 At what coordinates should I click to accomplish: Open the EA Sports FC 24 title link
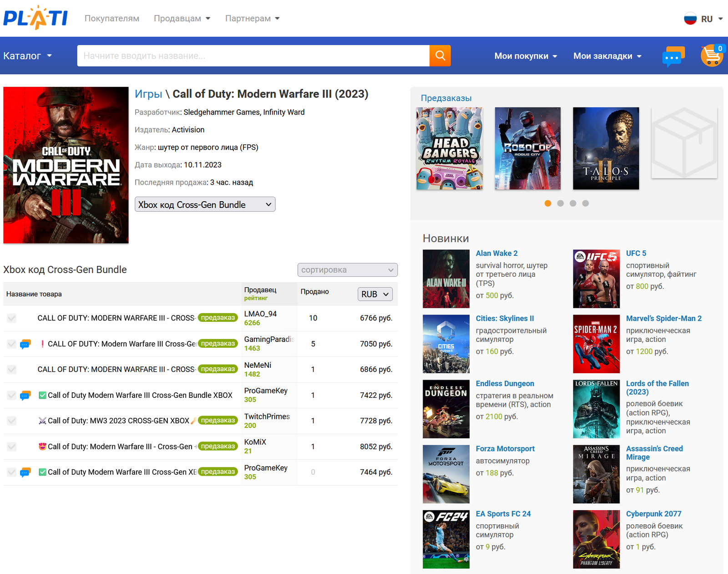tap(503, 513)
